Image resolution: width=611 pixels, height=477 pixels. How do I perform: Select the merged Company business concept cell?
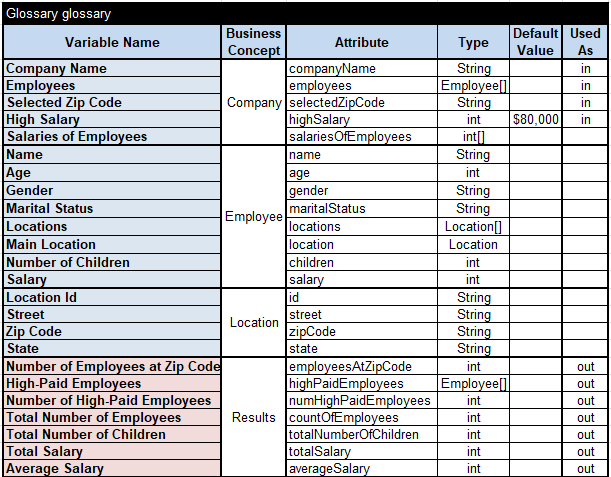pyautogui.click(x=253, y=103)
